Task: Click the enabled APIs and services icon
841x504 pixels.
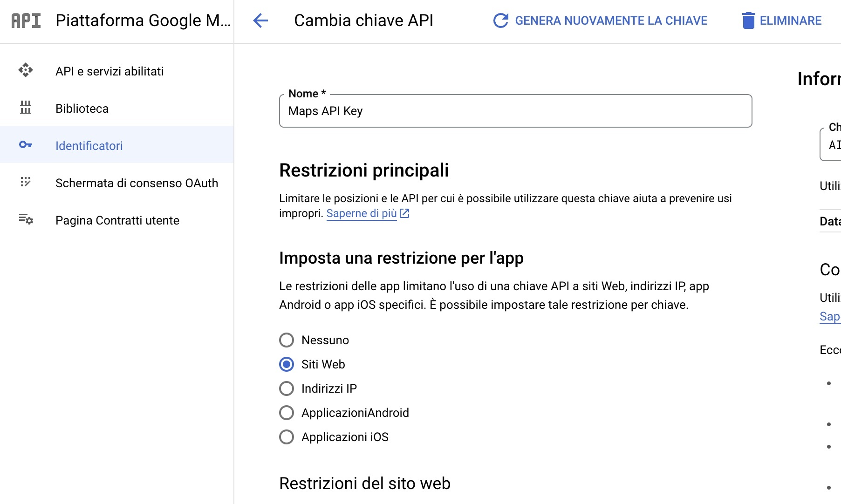Action: (x=25, y=71)
